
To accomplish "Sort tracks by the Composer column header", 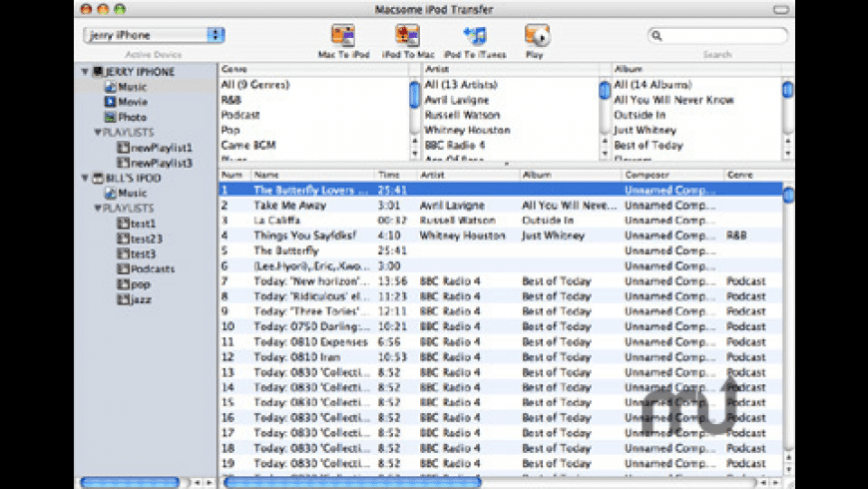I will pyautogui.click(x=673, y=175).
